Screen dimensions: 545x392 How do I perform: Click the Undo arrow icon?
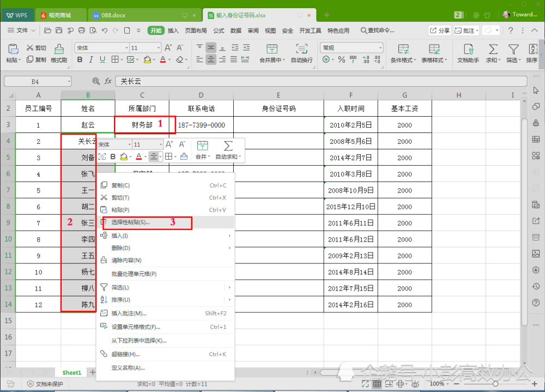pos(104,31)
